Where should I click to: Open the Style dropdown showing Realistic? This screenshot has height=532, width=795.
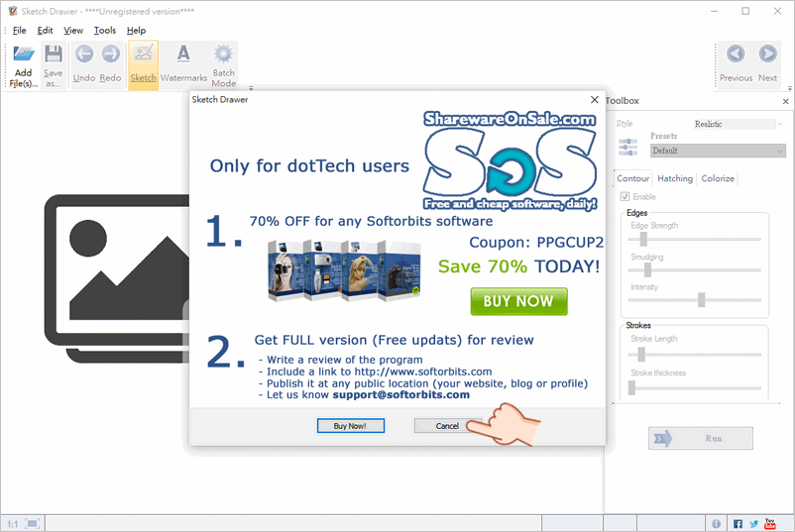coord(738,124)
